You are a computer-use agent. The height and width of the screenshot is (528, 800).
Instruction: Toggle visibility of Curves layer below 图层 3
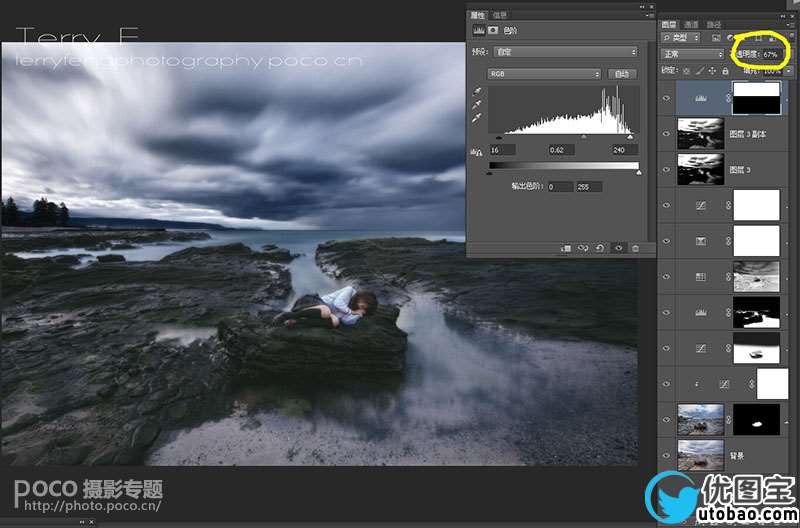click(x=666, y=205)
